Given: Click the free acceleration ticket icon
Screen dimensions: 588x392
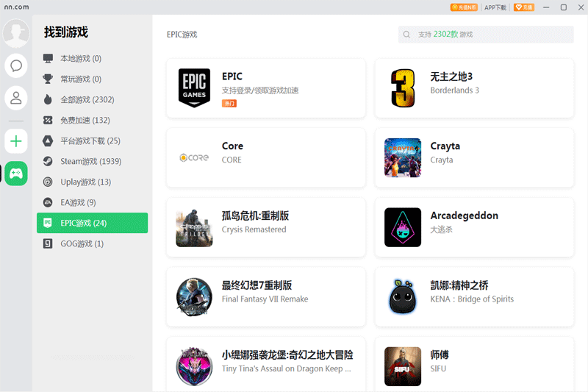Looking at the screenshot, I should click(x=48, y=120).
